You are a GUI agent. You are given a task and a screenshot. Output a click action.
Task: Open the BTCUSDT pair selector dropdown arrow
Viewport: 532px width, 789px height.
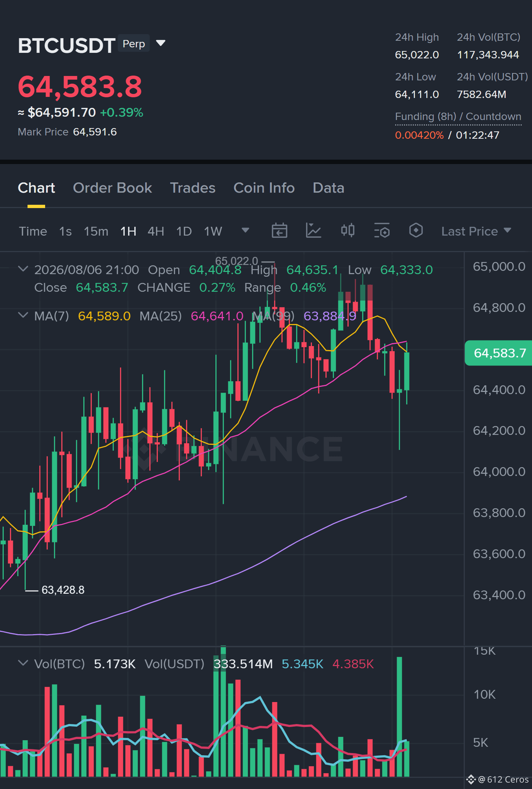tap(161, 43)
